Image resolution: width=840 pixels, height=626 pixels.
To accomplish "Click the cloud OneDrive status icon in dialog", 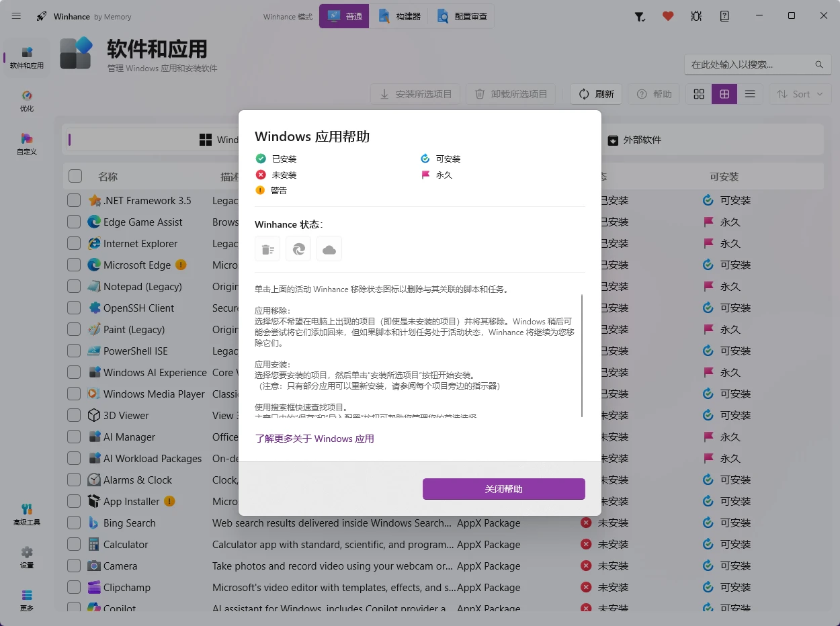I will click(329, 249).
